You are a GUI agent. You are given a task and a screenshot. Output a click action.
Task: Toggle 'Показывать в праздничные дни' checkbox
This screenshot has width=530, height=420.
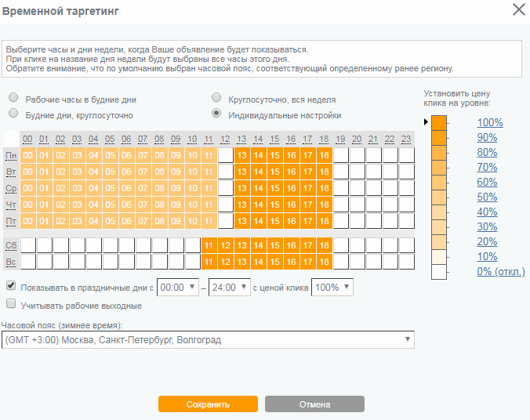pos(11,287)
